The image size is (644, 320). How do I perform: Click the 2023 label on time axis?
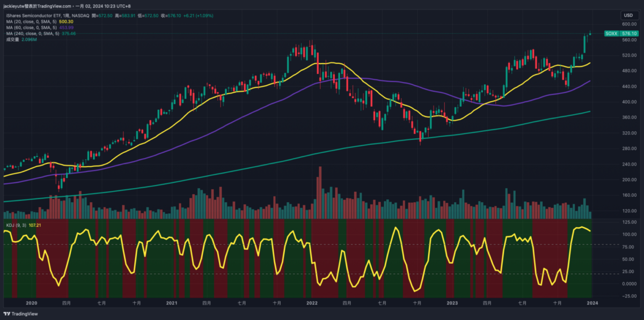coord(452,303)
